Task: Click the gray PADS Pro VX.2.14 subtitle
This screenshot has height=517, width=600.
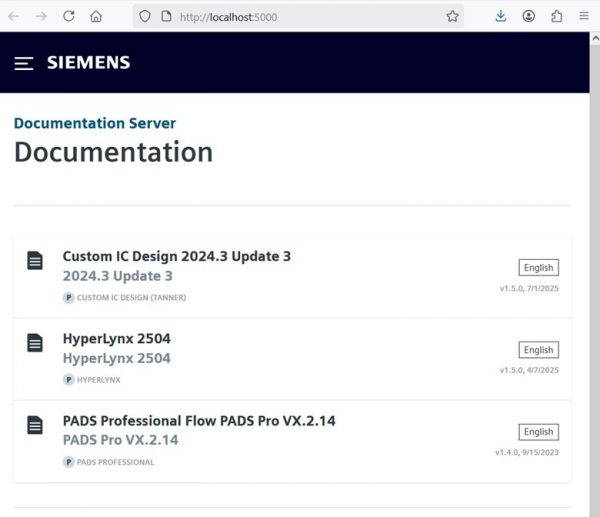Action: (121, 440)
